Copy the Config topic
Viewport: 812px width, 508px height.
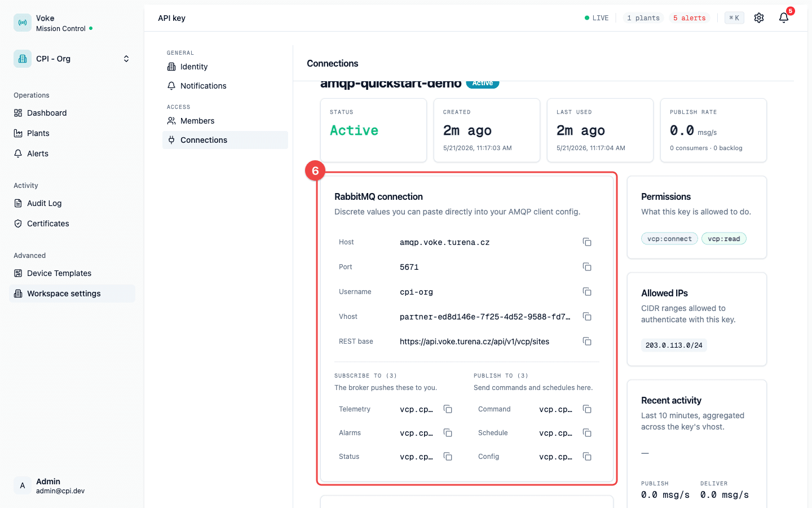[587, 457]
